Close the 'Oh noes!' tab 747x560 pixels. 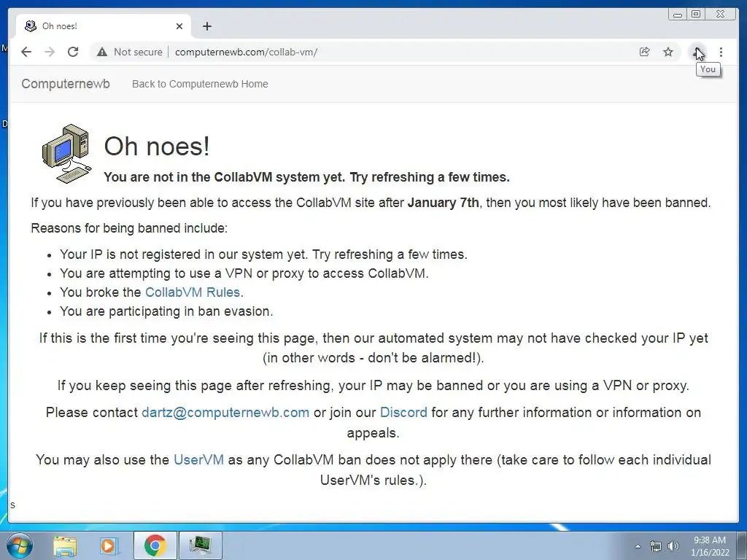(x=179, y=26)
